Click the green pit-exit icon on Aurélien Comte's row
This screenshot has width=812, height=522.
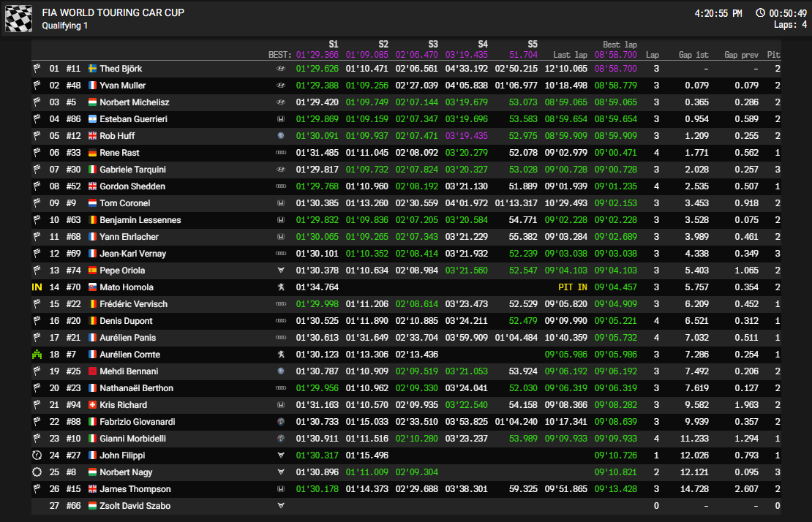(37, 354)
